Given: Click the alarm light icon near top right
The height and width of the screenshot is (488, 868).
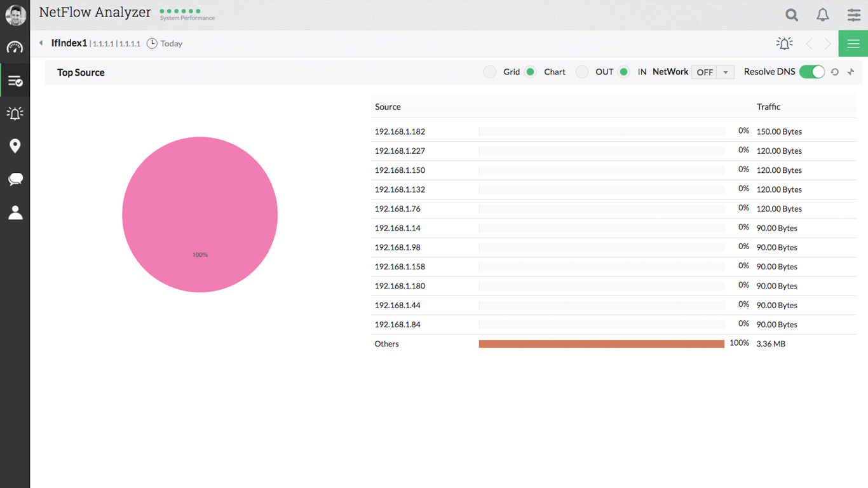Looking at the screenshot, I should click(785, 43).
